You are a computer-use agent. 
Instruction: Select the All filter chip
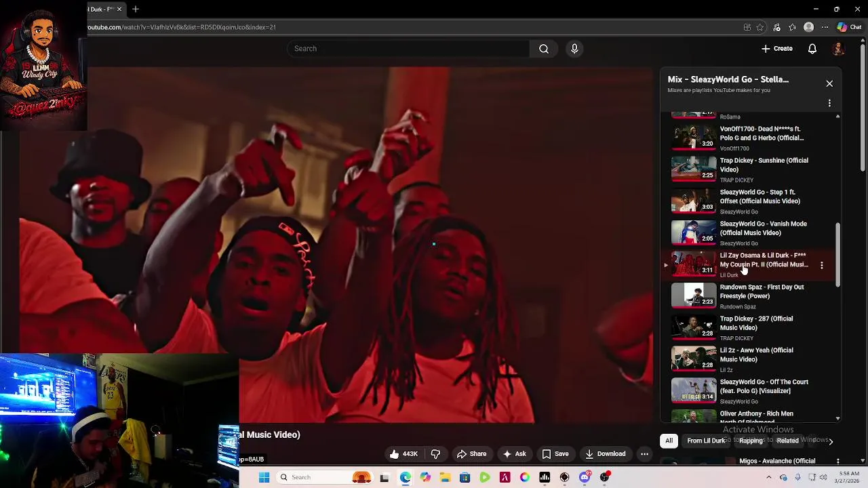coord(669,441)
